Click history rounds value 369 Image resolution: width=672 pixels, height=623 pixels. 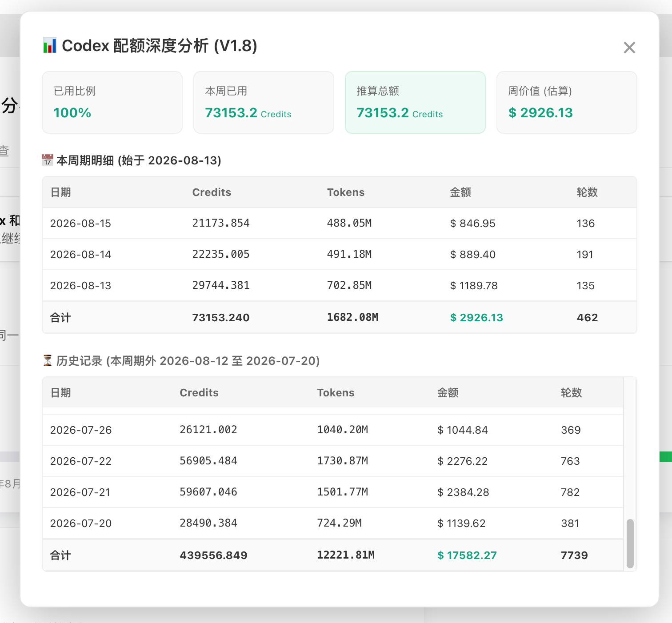571,430
